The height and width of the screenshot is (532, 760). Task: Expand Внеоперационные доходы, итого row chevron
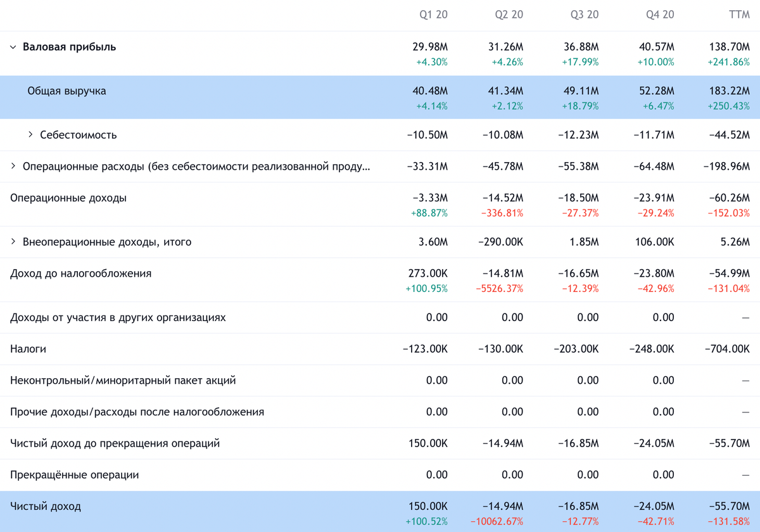[13, 242]
